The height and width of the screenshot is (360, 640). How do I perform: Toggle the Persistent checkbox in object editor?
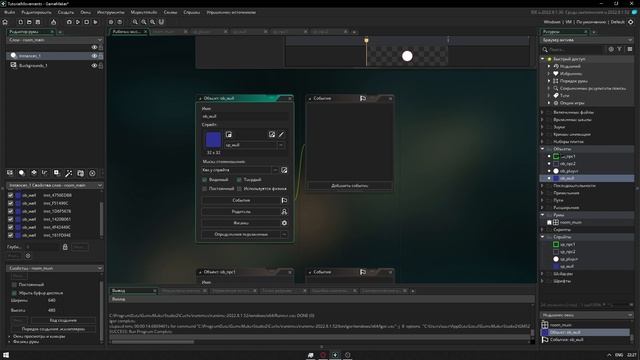coord(205,189)
